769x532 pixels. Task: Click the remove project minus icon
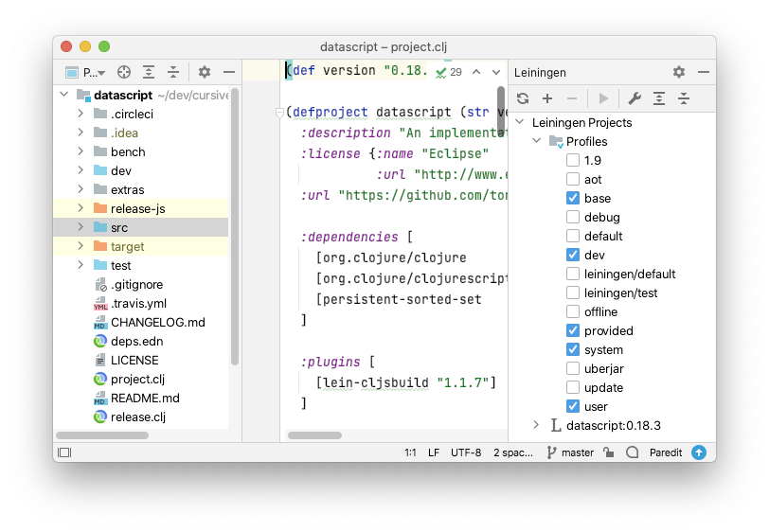[572, 98]
